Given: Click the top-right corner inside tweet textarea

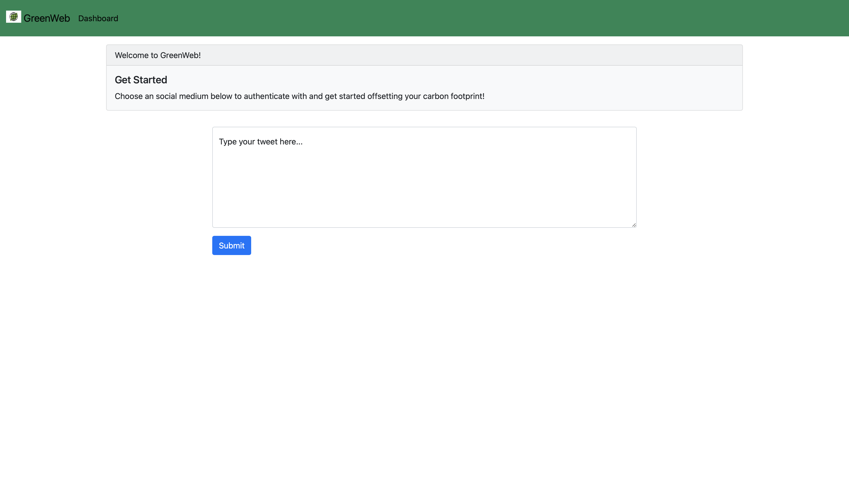Looking at the screenshot, I should (627, 134).
